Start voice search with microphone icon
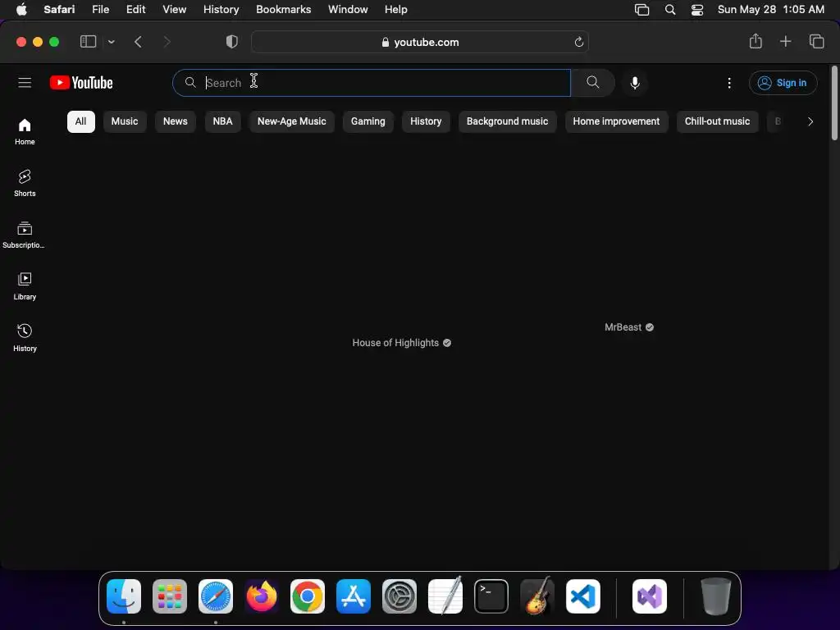The image size is (840, 630). point(635,83)
